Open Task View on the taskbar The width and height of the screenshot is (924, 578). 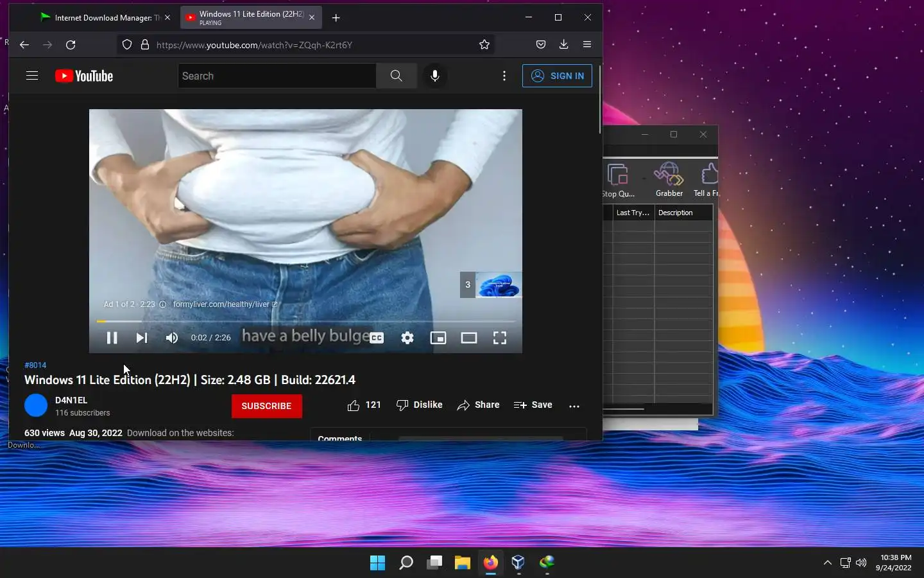(x=434, y=563)
